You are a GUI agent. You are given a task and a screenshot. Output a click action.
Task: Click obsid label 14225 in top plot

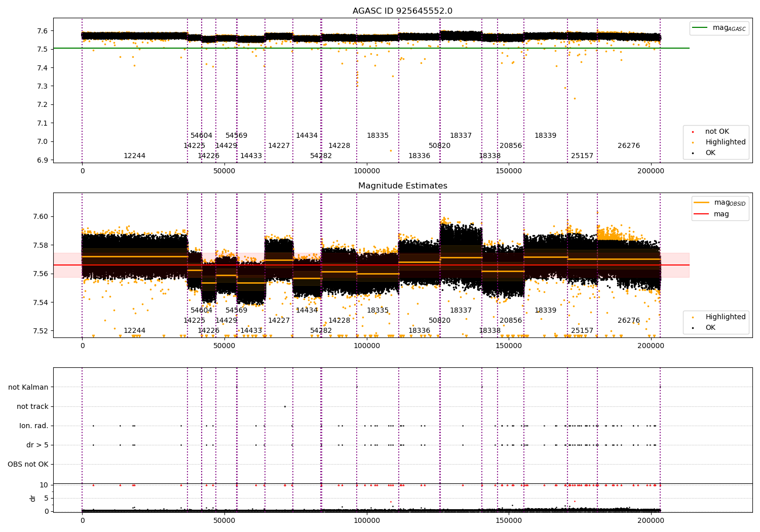click(x=195, y=146)
